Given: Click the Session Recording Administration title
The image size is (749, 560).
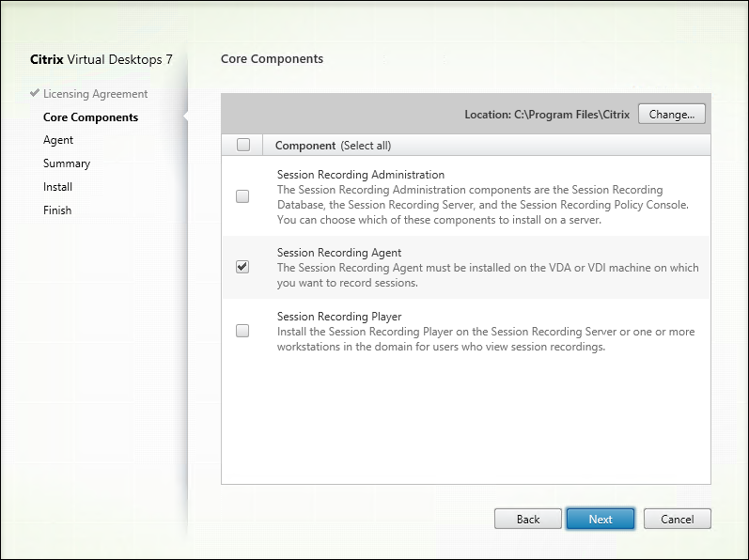Looking at the screenshot, I should coord(361,175).
